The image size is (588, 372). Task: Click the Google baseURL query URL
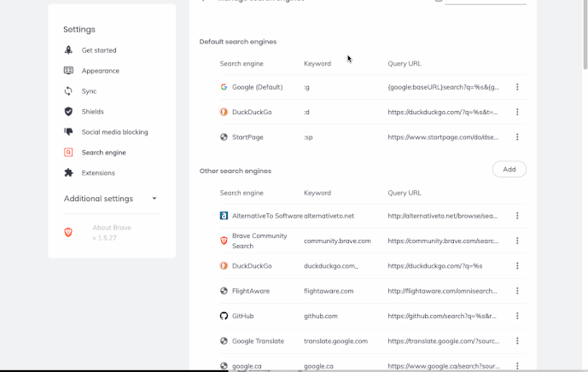(444, 87)
